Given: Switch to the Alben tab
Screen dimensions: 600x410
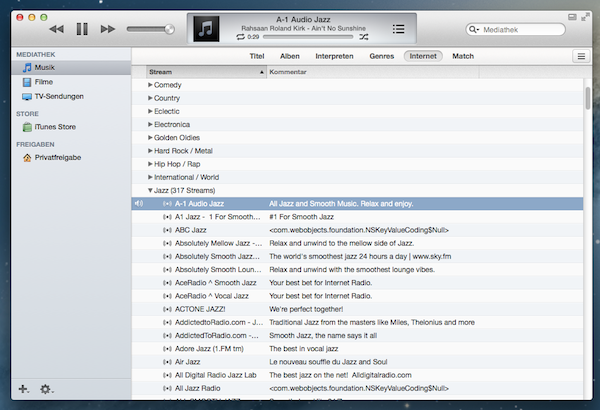Looking at the screenshot, I should coord(290,56).
